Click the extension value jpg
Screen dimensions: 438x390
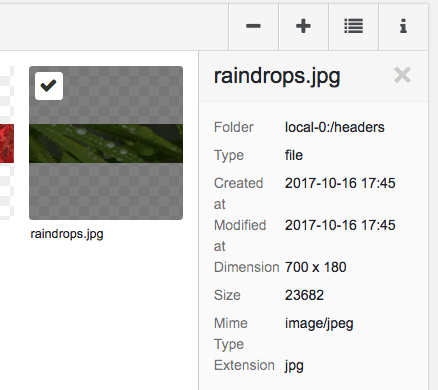294,366
